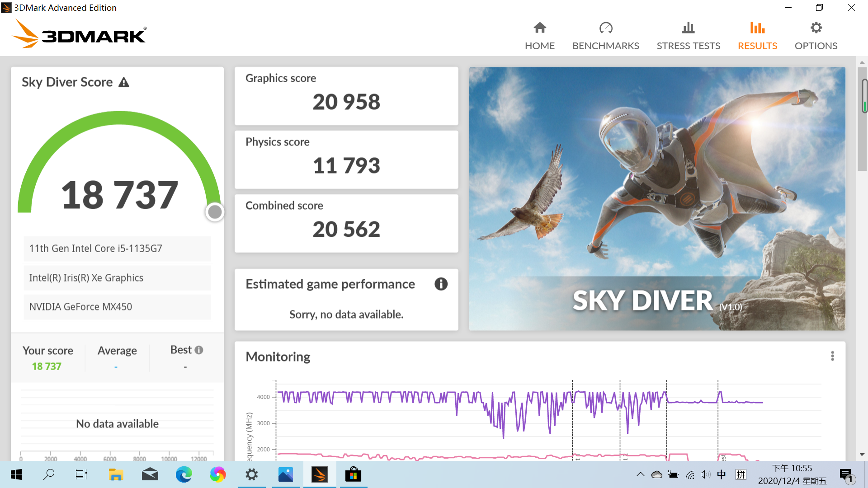The width and height of the screenshot is (868, 488).
Task: Click the Graphics score card 20 958
Action: point(346,96)
